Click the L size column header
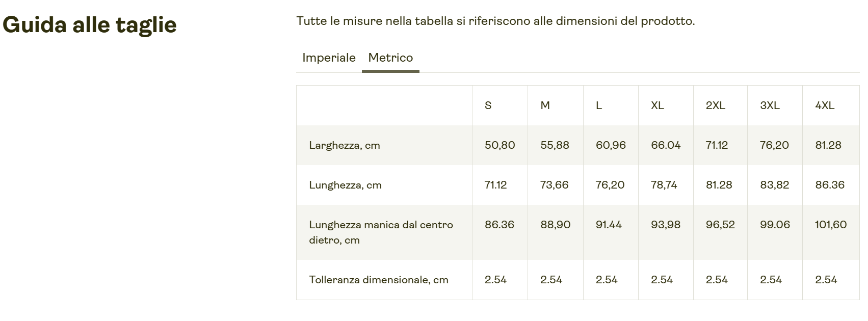Image resolution: width=868 pixels, height=321 pixels. click(x=599, y=105)
